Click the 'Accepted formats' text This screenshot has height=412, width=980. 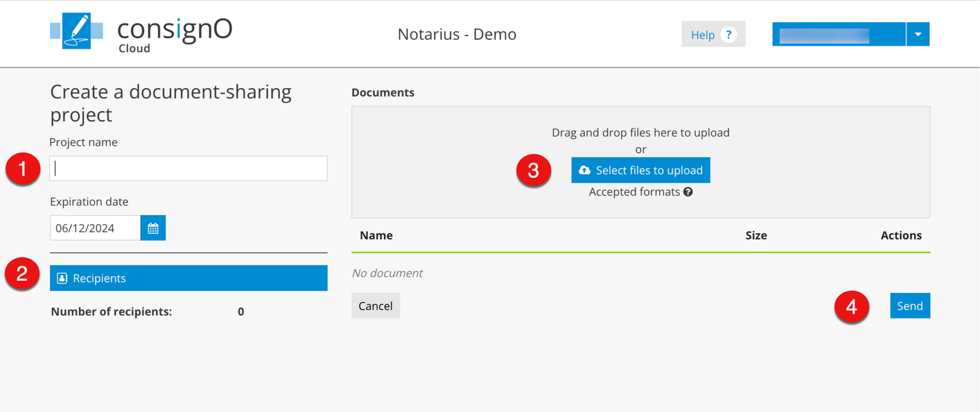(x=635, y=192)
